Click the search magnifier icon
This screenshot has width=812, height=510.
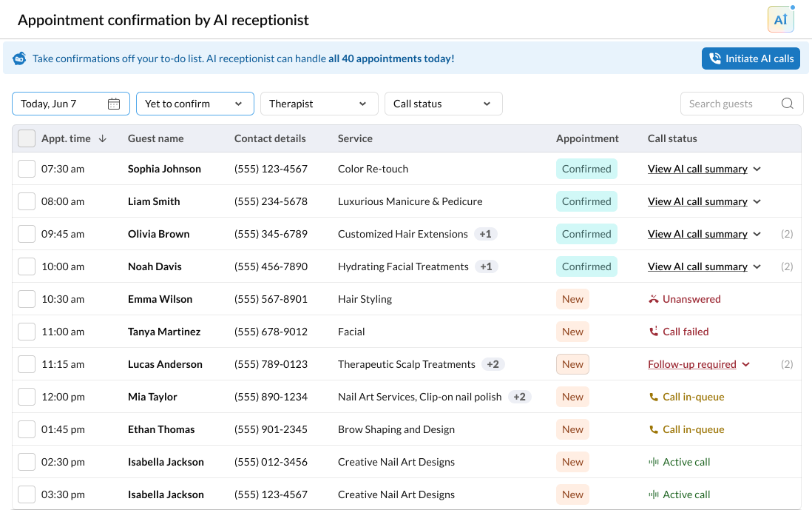coord(788,104)
